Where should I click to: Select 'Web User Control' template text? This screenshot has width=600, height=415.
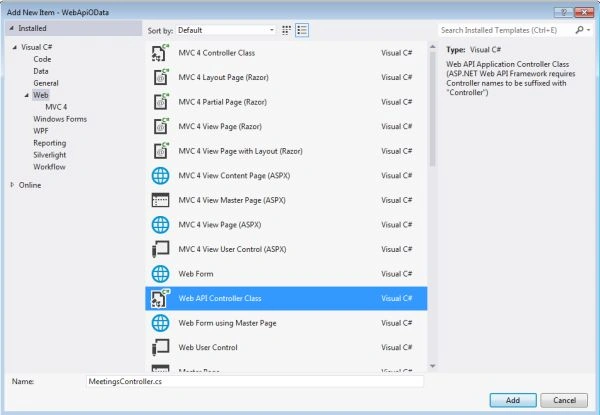(208, 347)
